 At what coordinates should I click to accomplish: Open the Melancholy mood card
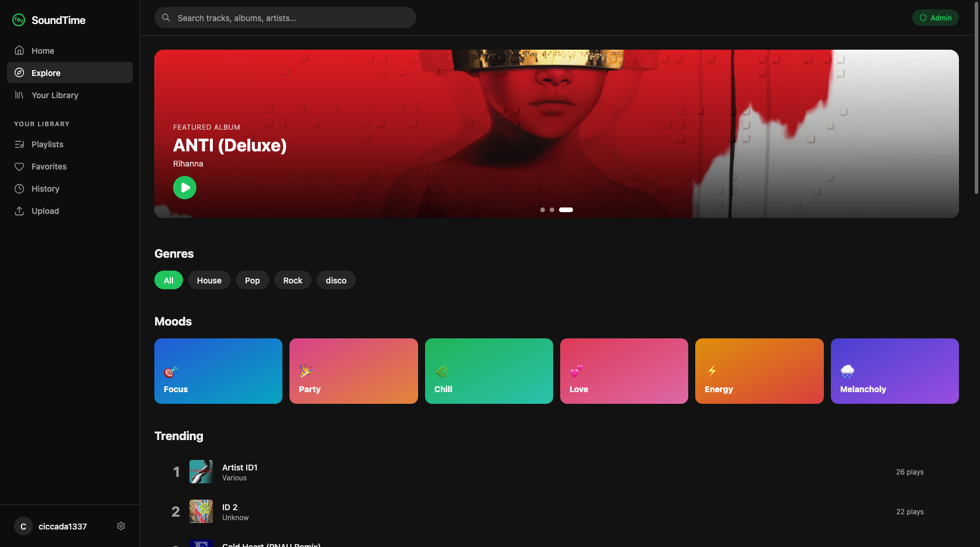(895, 371)
